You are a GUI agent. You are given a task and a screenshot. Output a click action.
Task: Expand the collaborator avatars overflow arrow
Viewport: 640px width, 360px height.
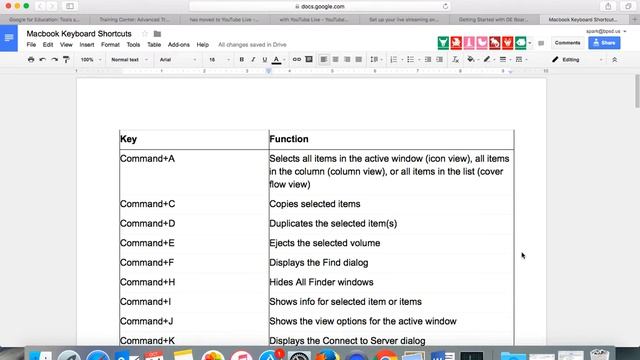click(x=530, y=43)
